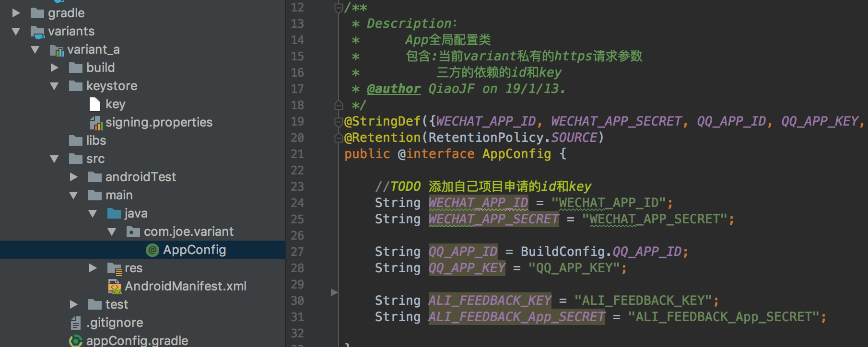Viewport: 868px width, 347px height.
Task: Click the "QQ_APP_KEY" string literal
Action: pyautogui.click(x=574, y=268)
